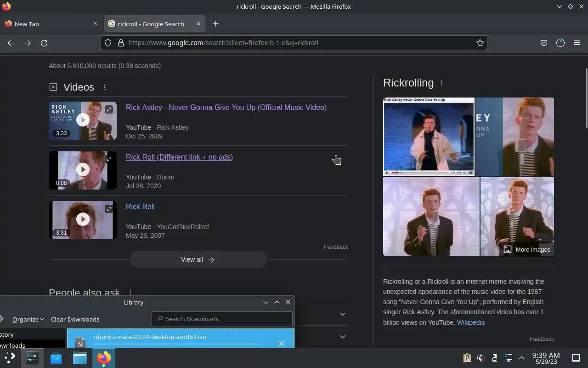Open the Wikipedia link in Rickrolling panel
588x368 pixels.
(x=471, y=322)
